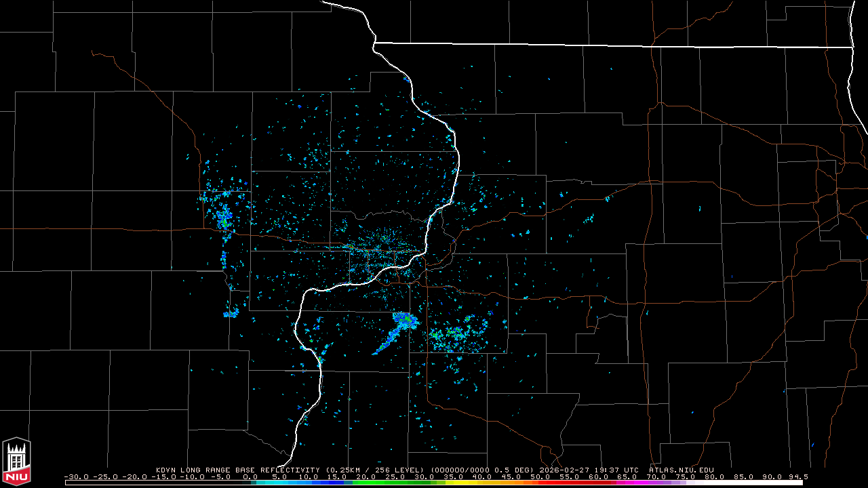Screen dimensions: 868x488
Task: Click the '-15.0' scale label
Action: click(x=163, y=476)
